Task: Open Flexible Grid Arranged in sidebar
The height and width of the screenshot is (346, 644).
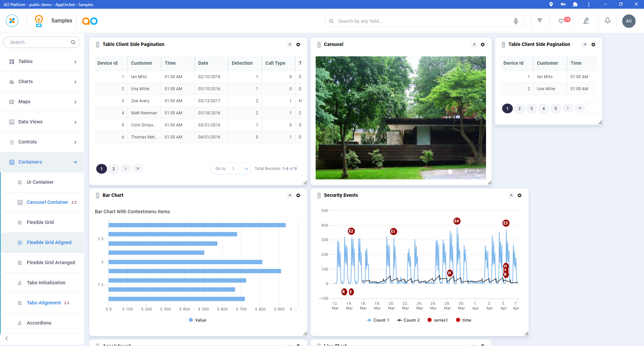Action: coord(51,263)
